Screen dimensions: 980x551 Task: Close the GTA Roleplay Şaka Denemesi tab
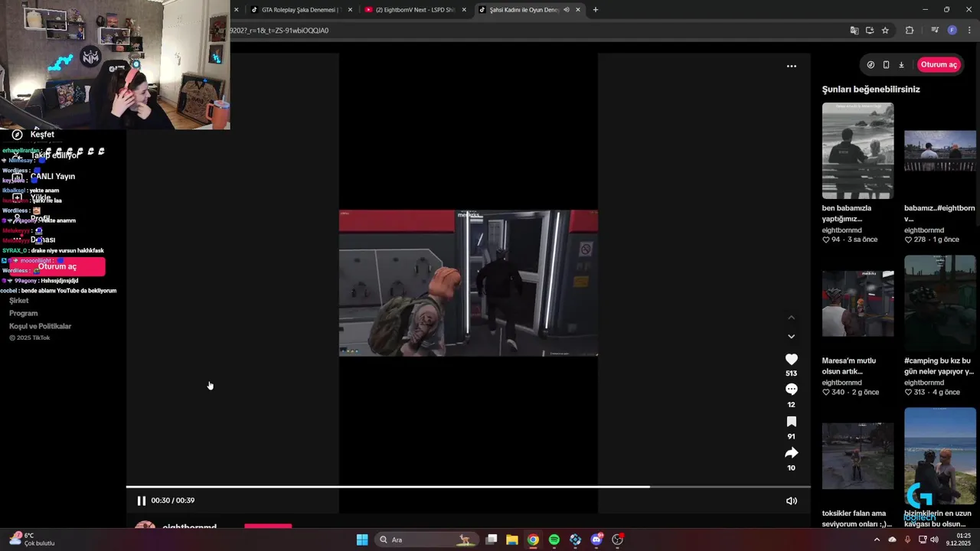click(350, 10)
